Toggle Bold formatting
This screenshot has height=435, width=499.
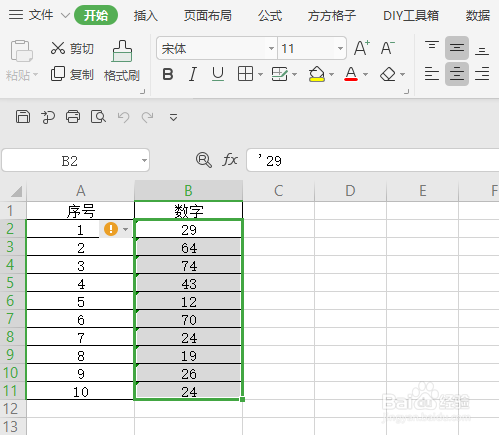pyautogui.click(x=168, y=74)
